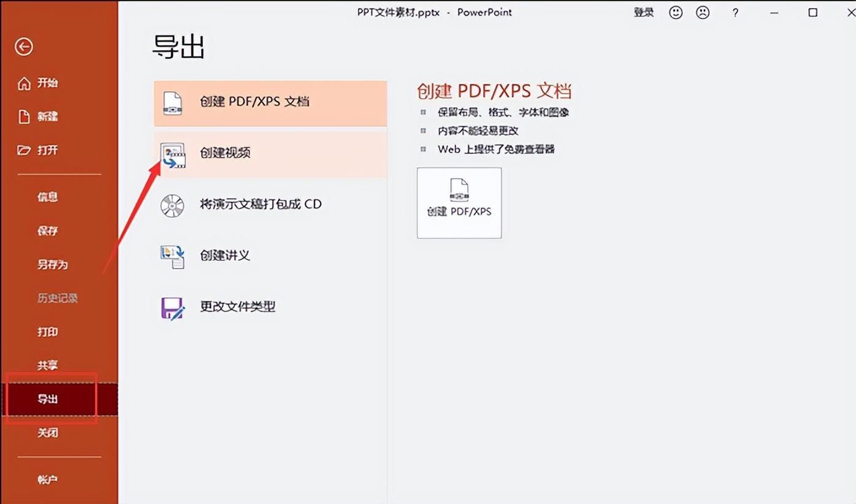This screenshot has height=504, width=856.
Task: Click the 内容不能轻易更改 text
Action: (x=478, y=131)
